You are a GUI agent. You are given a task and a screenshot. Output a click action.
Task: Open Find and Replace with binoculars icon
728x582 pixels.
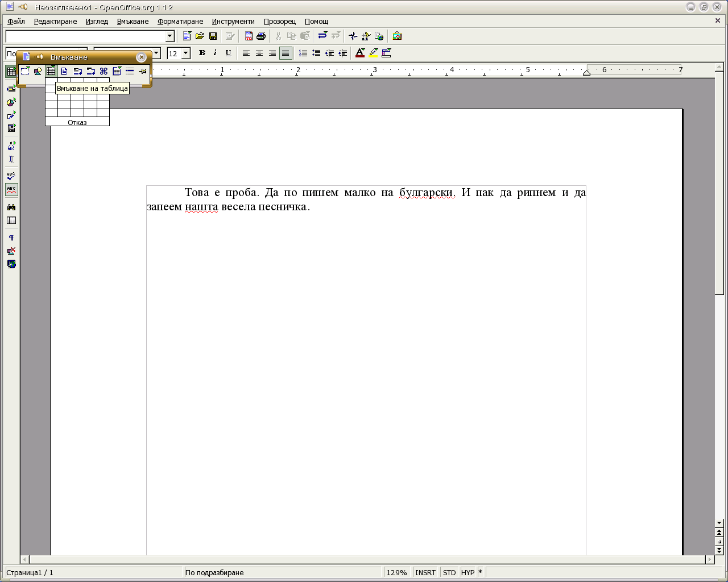click(11, 207)
